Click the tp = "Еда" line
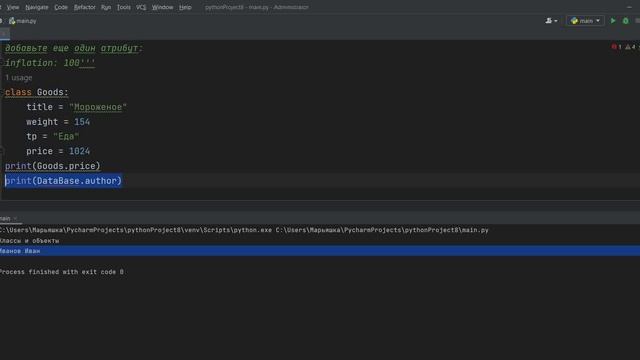Screen dimensions: 640x360 point(53,136)
